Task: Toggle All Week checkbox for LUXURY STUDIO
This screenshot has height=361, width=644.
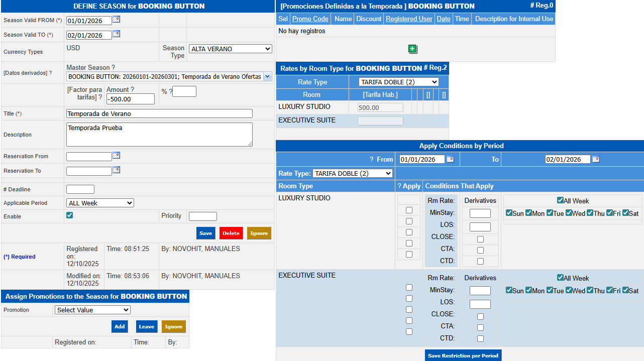Action: [x=560, y=200]
